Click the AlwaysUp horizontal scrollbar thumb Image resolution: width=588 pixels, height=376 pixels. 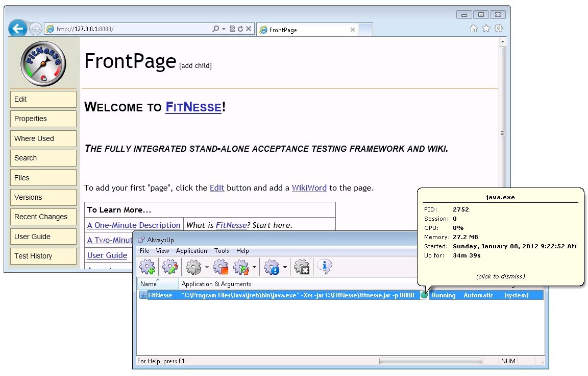(430, 361)
